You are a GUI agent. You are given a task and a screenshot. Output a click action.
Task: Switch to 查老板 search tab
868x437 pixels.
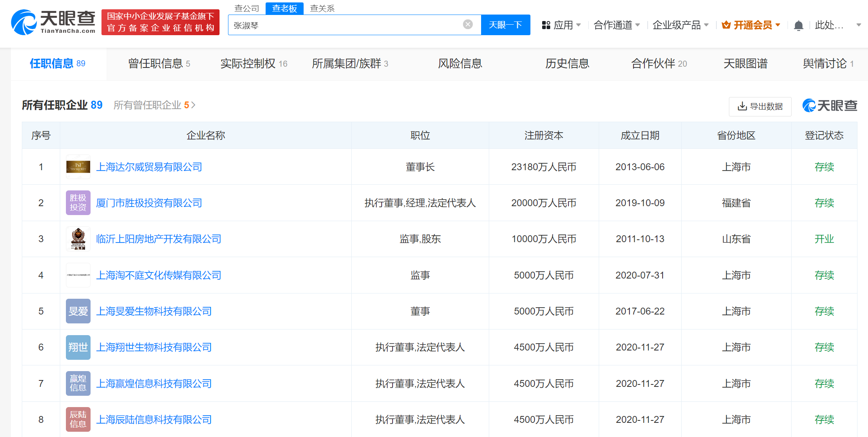tap(285, 8)
